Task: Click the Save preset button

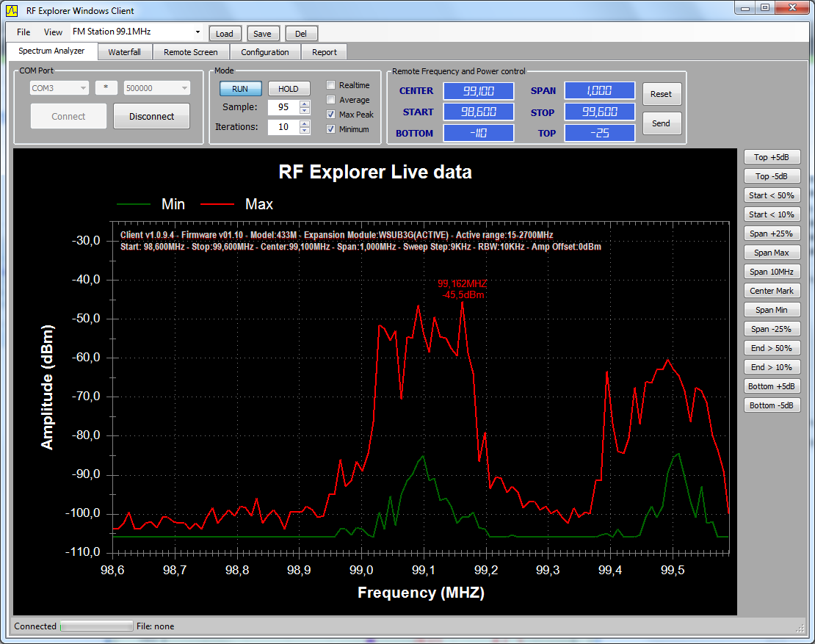Action: 262,34
